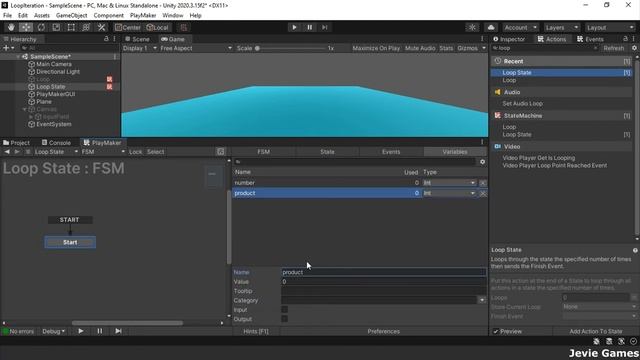
Task: Open the Console tab
Action: click(x=56, y=143)
